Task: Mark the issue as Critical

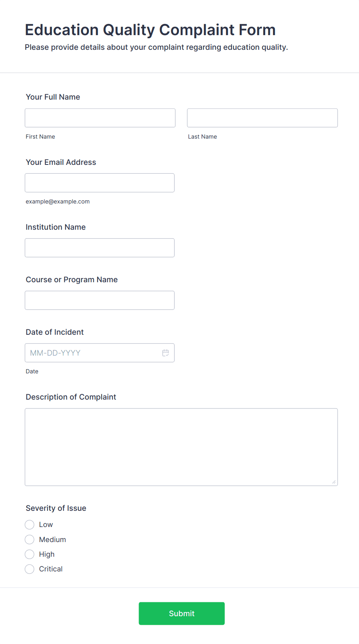Action: click(30, 569)
